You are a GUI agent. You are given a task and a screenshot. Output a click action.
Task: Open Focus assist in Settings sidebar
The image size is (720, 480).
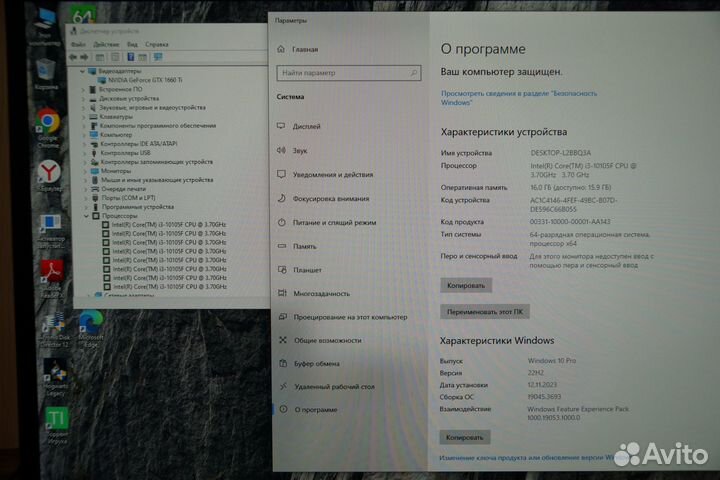[331, 198]
